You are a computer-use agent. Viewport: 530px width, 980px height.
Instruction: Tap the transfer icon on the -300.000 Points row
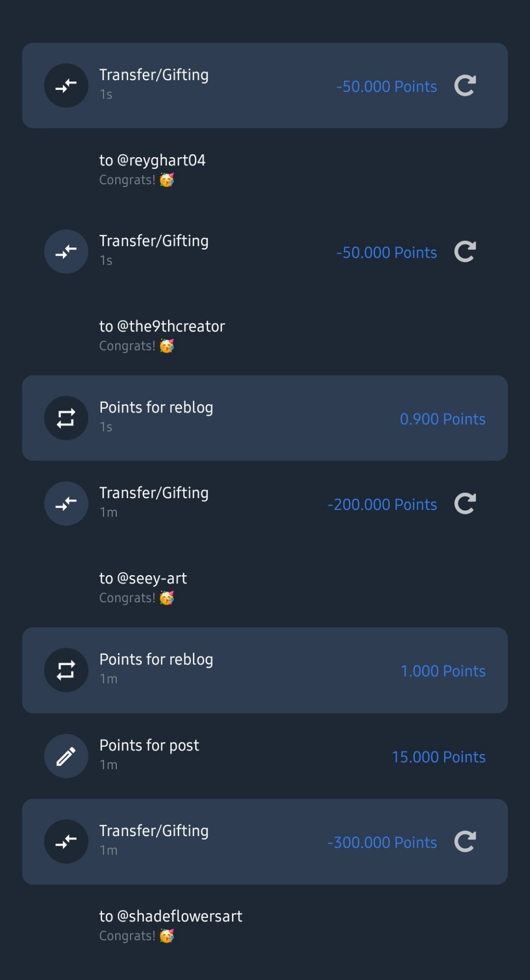click(x=66, y=842)
